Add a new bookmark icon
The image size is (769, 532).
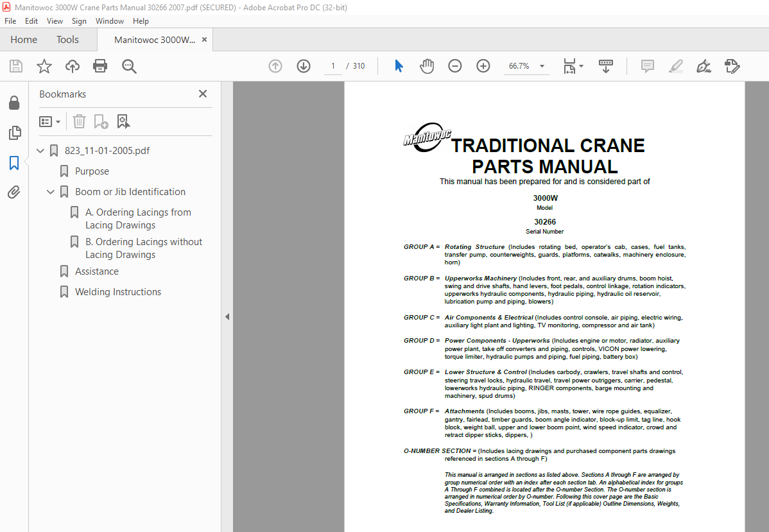[x=101, y=121]
